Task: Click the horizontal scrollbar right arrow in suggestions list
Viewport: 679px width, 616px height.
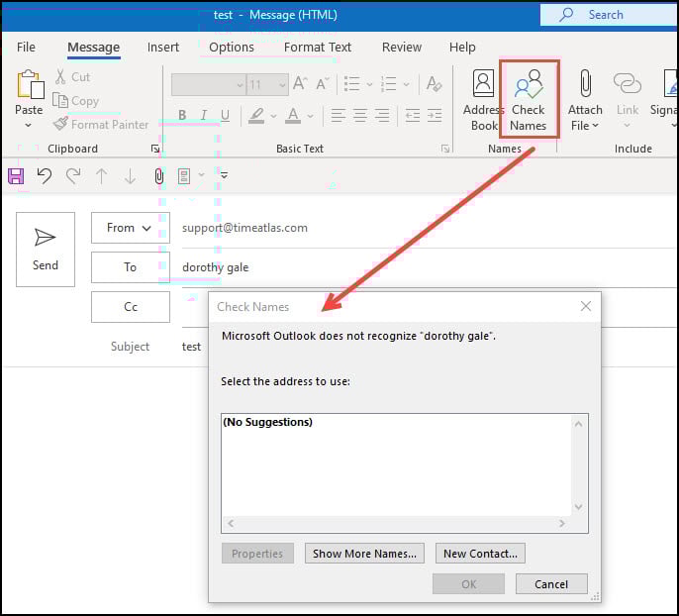Action: click(x=561, y=523)
